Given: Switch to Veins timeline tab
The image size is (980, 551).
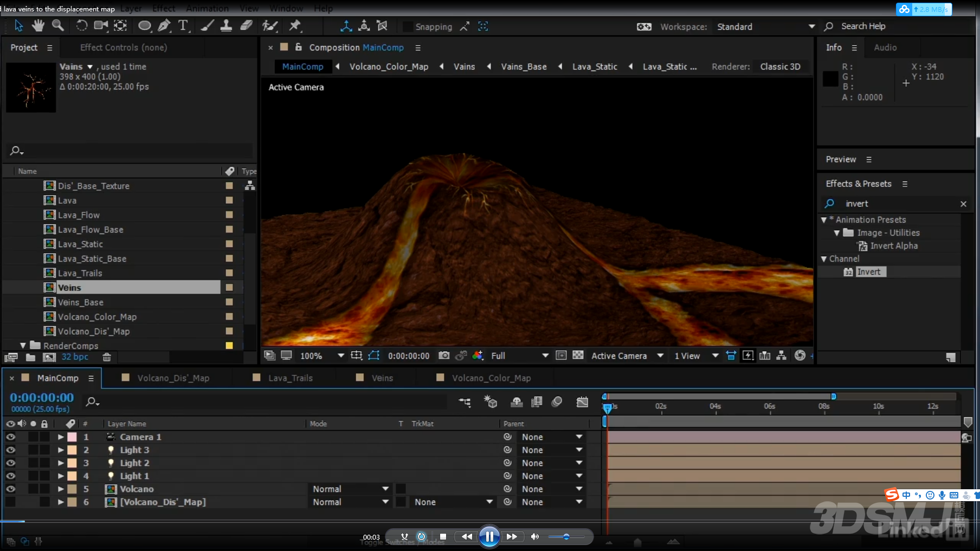Looking at the screenshot, I should click(x=382, y=378).
